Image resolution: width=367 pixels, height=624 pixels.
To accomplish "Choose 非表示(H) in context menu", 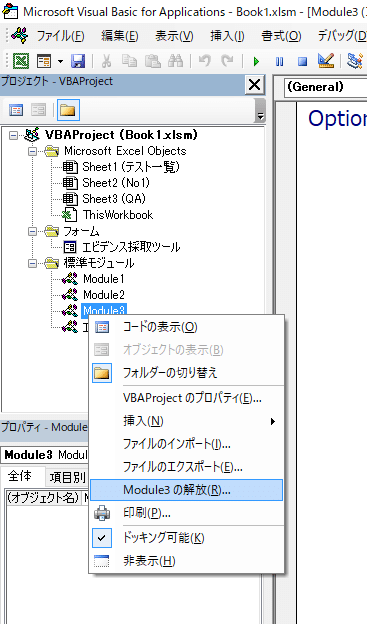I will pos(186,561).
